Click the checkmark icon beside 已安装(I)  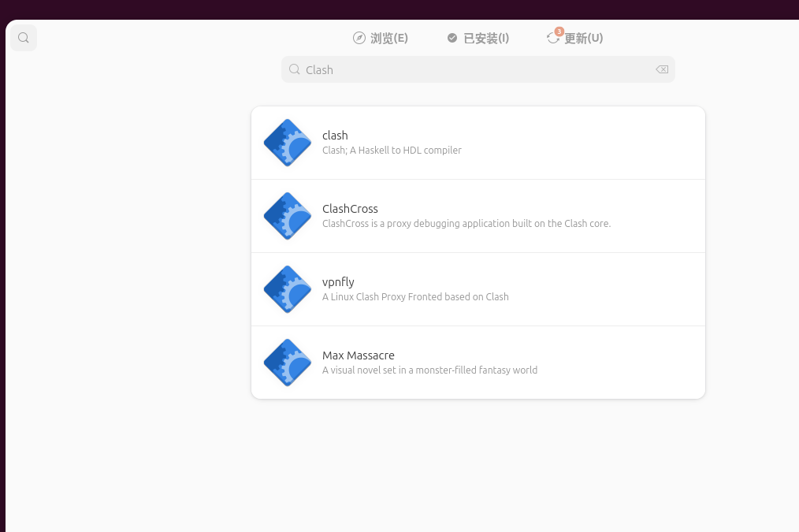[452, 38]
